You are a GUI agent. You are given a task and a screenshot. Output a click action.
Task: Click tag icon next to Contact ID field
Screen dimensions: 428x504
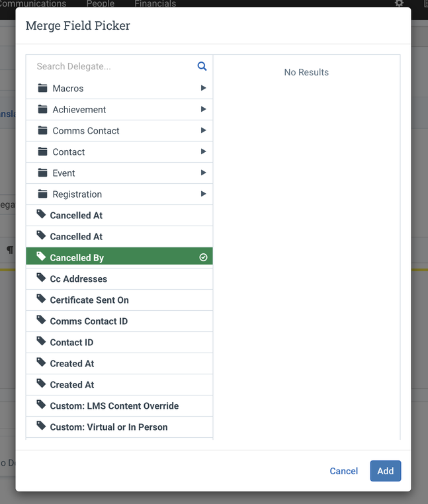pos(41,341)
